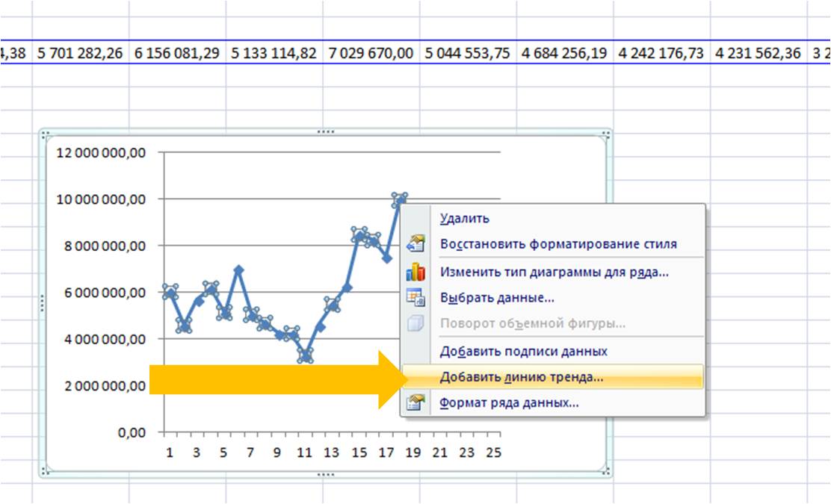
Task: Open Изменить тип диаграммы для ряда
Action: (x=554, y=272)
